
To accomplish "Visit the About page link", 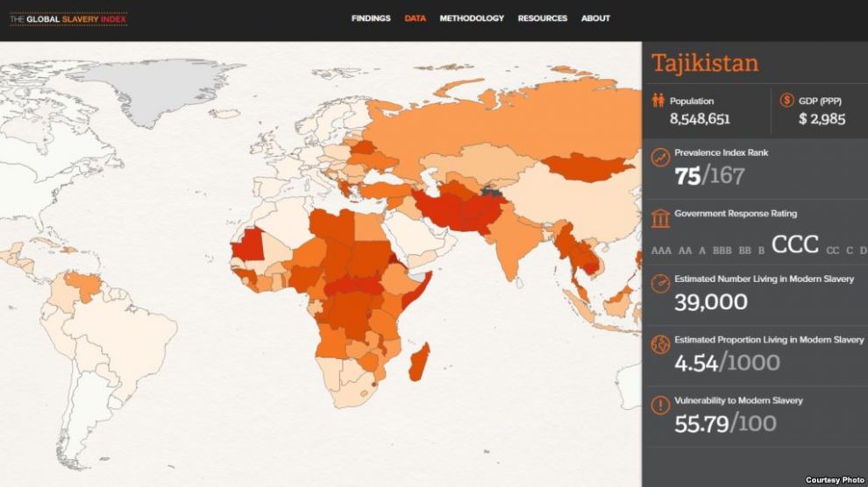I will coord(595,18).
